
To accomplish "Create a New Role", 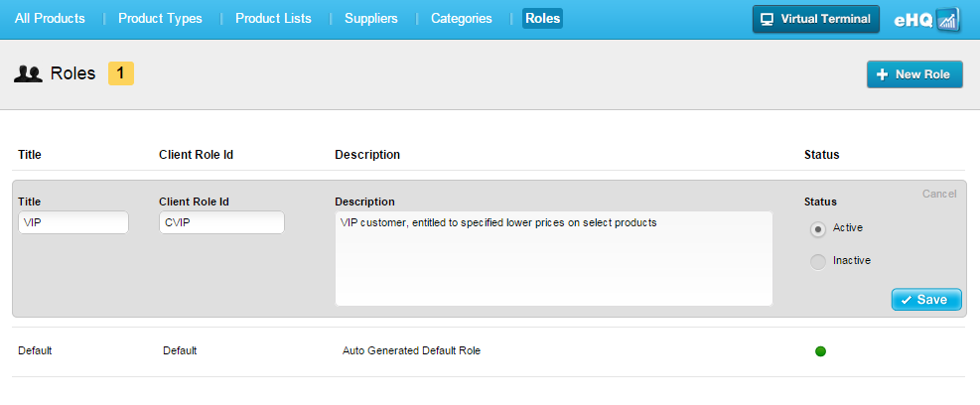I will click(914, 74).
